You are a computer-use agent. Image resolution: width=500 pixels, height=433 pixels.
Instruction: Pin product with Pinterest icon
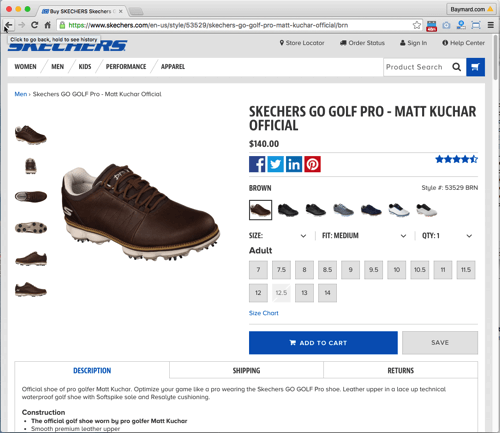coord(312,164)
